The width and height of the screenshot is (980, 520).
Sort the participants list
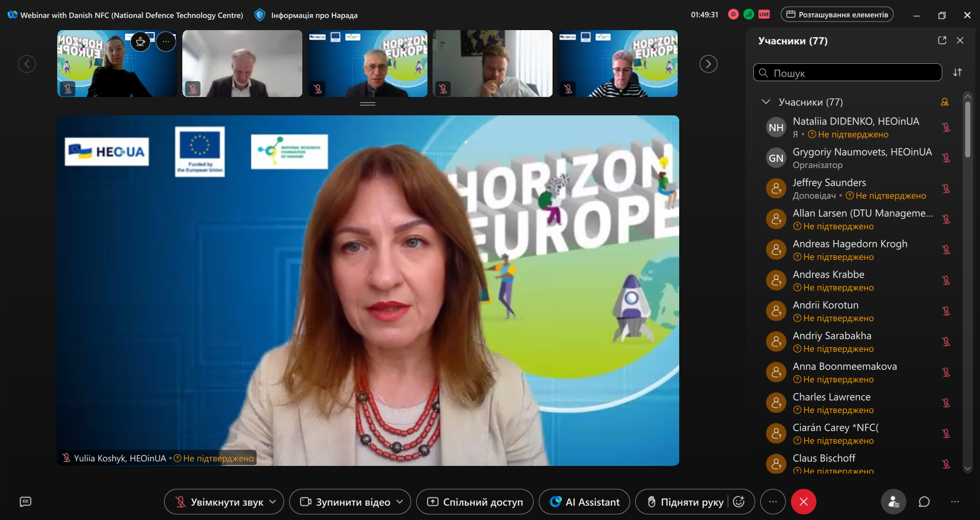click(x=958, y=72)
